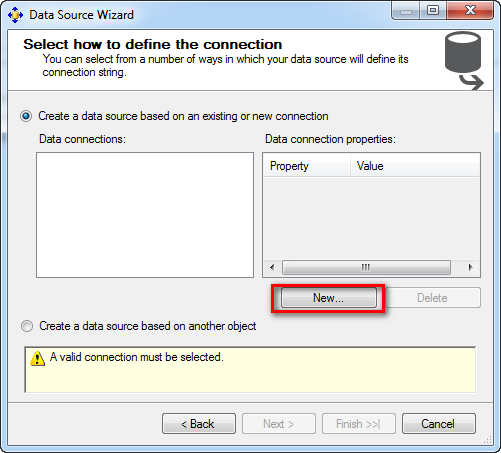Click the left scroll arrow in the properties panel
This screenshot has width=501, height=453.
click(x=272, y=267)
